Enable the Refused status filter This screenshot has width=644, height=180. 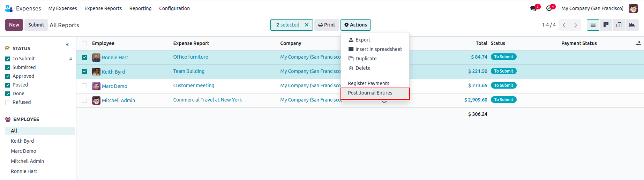[x=8, y=103]
